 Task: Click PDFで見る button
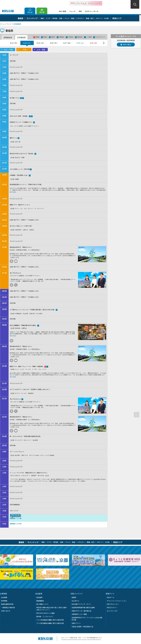[126, 45]
